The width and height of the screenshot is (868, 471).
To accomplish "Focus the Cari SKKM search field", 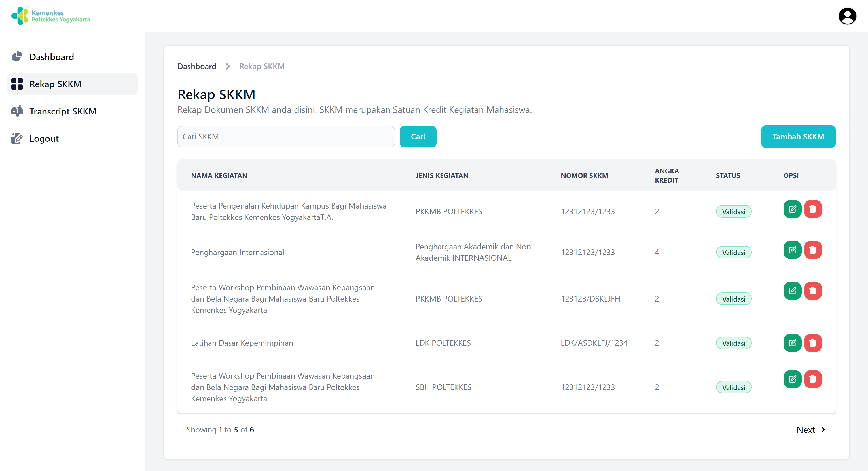I will pyautogui.click(x=286, y=136).
